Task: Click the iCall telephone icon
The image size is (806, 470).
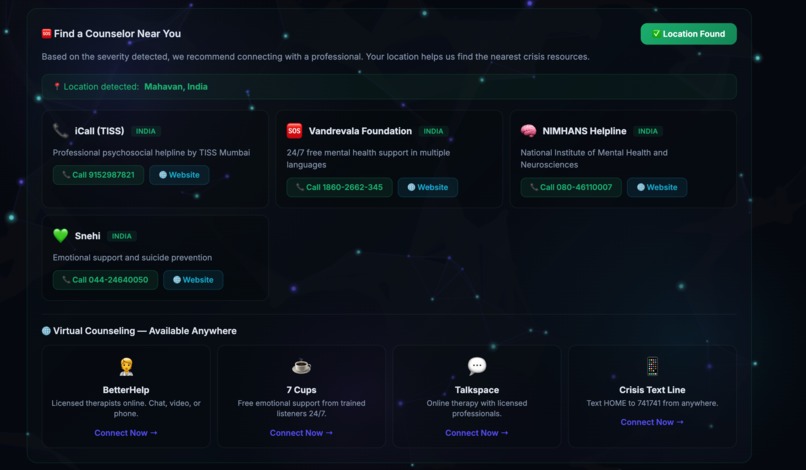Action: [x=61, y=131]
